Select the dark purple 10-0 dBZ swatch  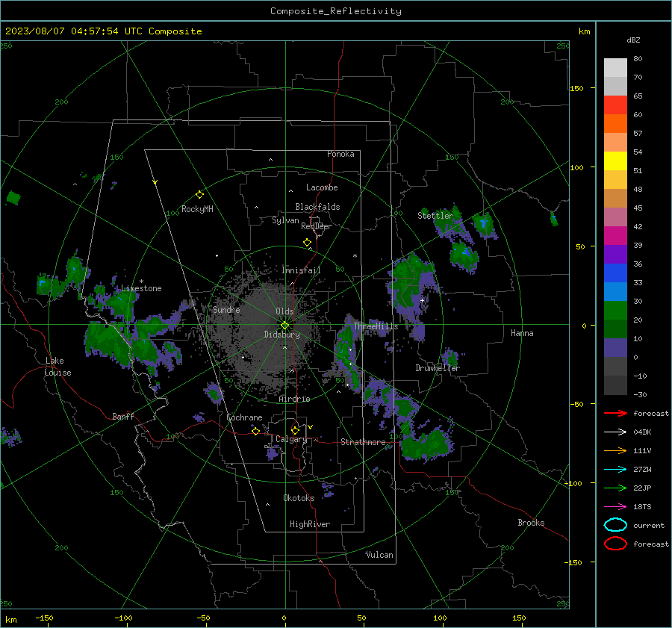[x=615, y=348]
